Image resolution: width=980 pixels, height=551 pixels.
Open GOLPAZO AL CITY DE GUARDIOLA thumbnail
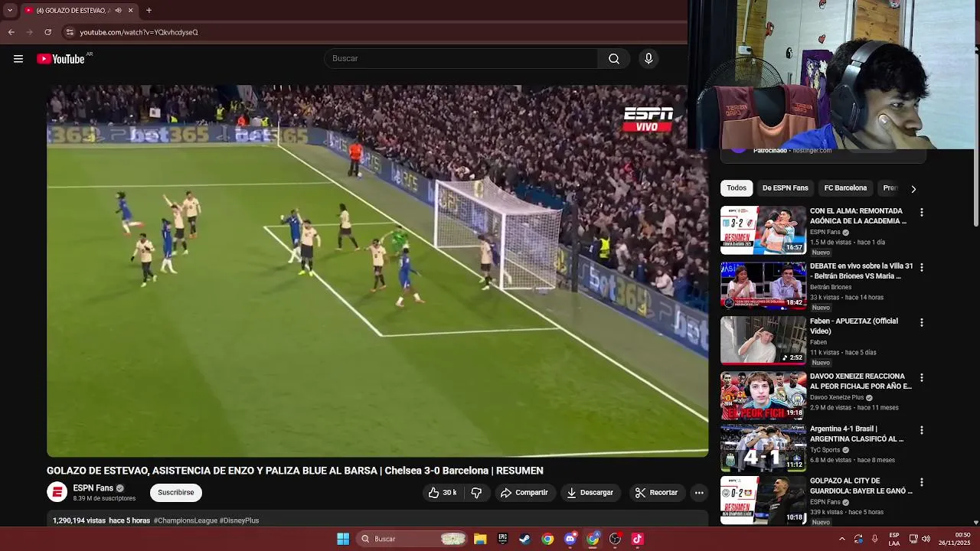click(763, 500)
